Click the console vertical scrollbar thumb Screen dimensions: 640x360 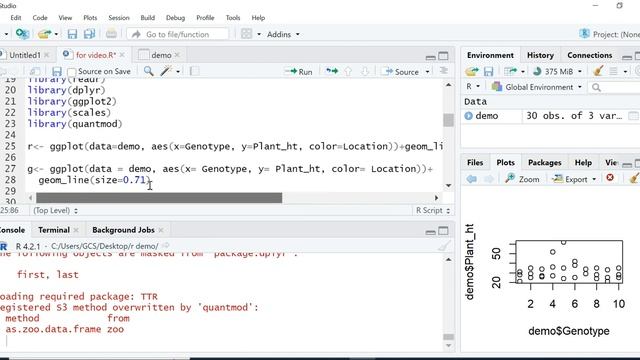pos(448,337)
